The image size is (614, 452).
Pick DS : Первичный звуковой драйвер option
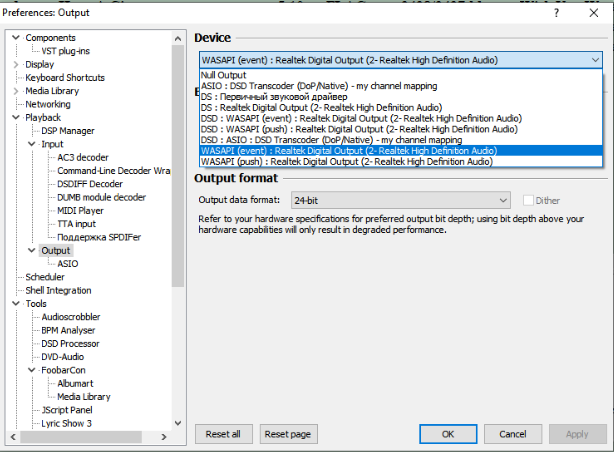(x=401, y=97)
